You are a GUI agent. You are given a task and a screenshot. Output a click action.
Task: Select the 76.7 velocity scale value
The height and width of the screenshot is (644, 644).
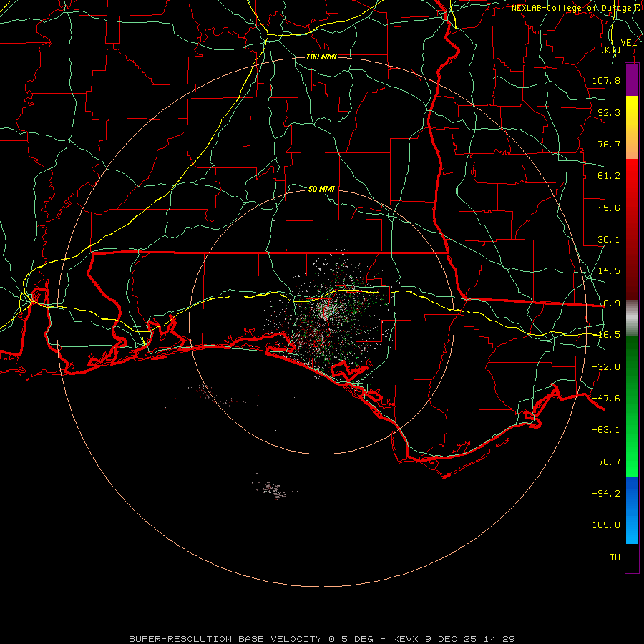click(609, 144)
